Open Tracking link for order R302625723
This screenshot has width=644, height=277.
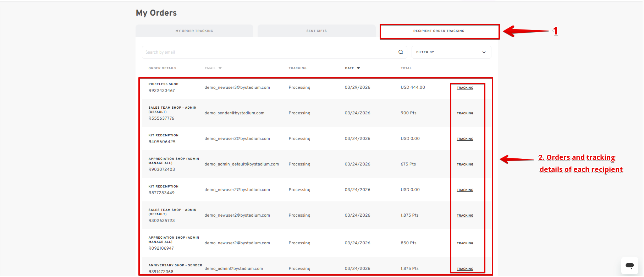pyautogui.click(x=465, y=216)
